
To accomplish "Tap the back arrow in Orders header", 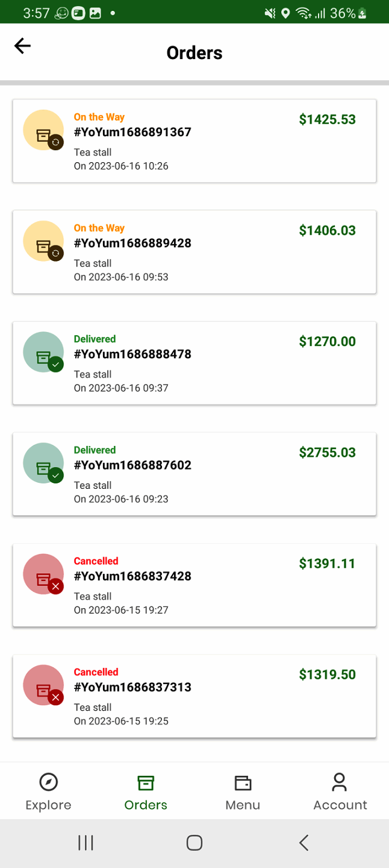I will point(22,46).
